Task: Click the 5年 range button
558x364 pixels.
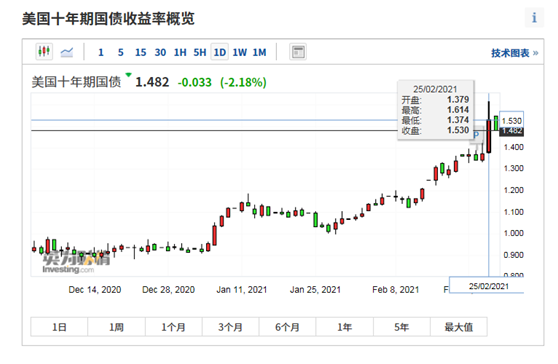Action: pyautogui.click(x=402, y=327)
